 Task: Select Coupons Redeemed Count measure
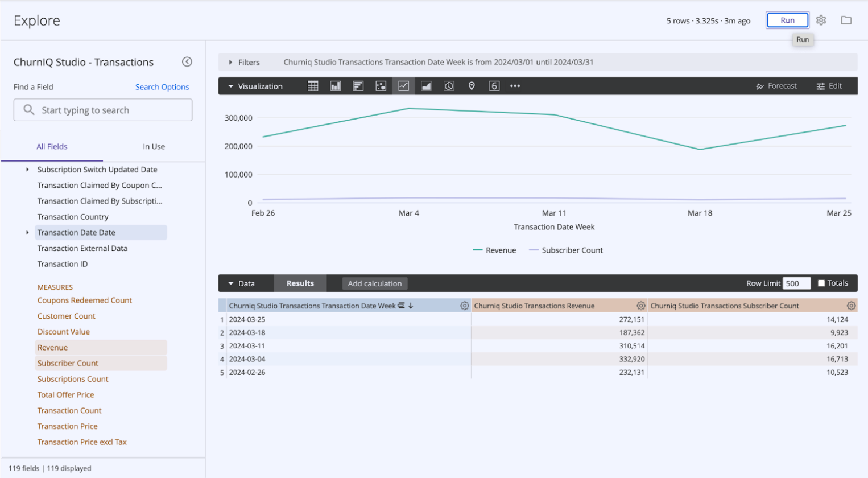84,300
